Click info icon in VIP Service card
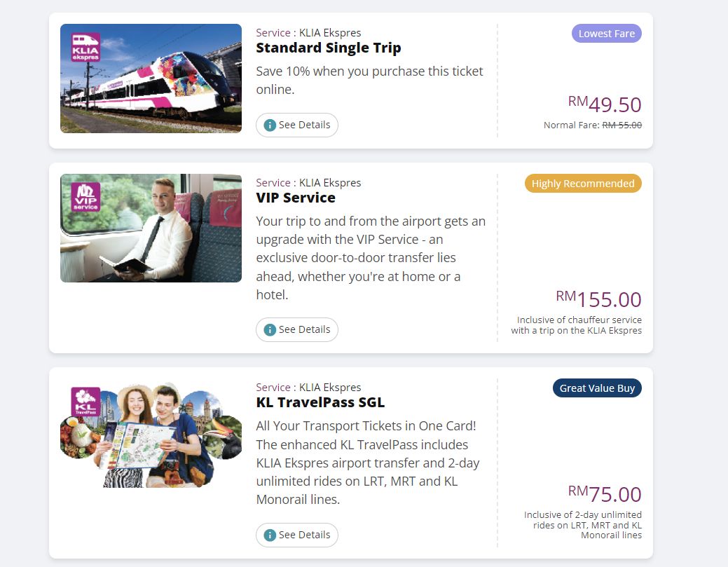Screen dimensions: 728x567 point(270,330)
